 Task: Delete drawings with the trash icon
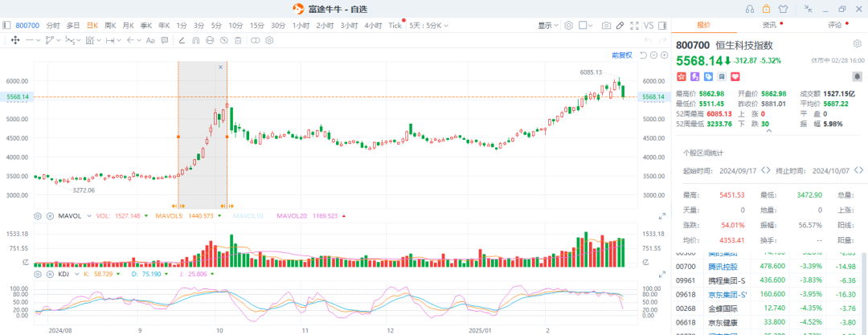238,40
